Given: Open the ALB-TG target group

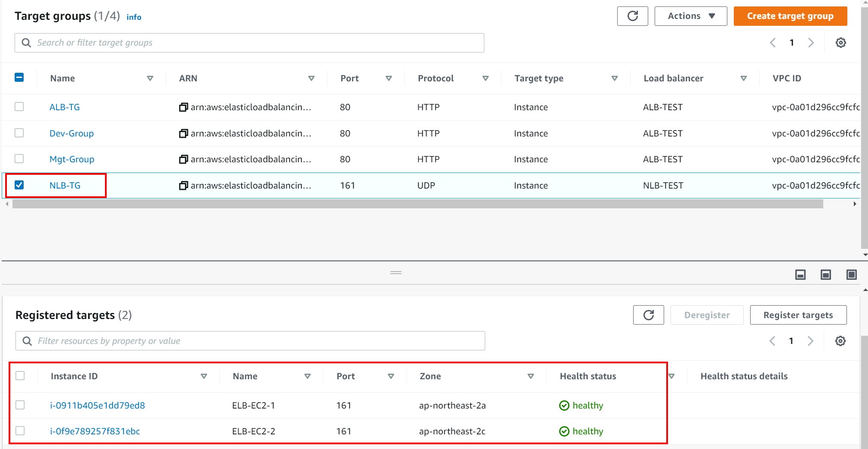Looking at the screenshot, I should coord(65,107).
